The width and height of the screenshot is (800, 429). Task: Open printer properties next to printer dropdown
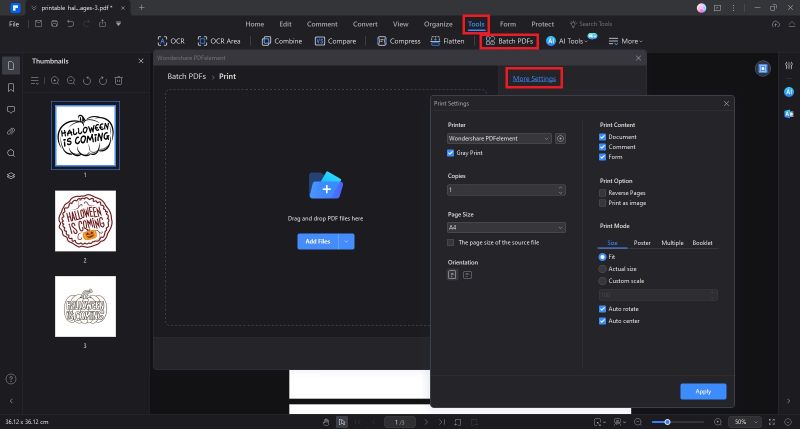(560, 138)
